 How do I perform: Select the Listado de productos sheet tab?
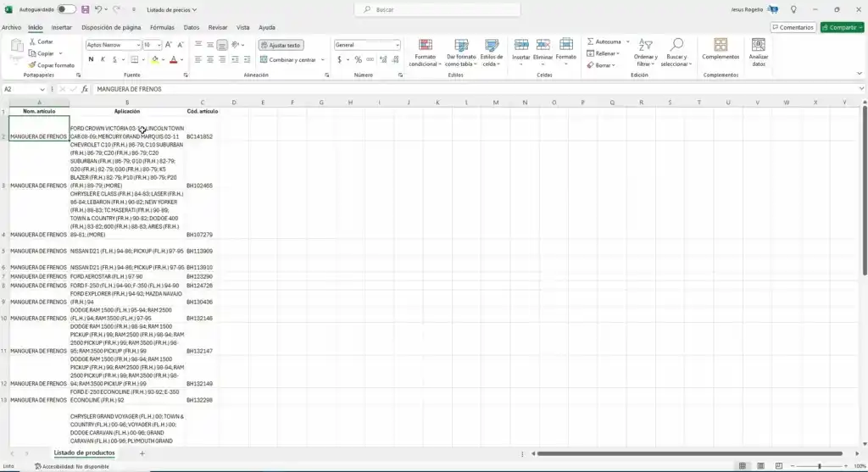point(84,453)
